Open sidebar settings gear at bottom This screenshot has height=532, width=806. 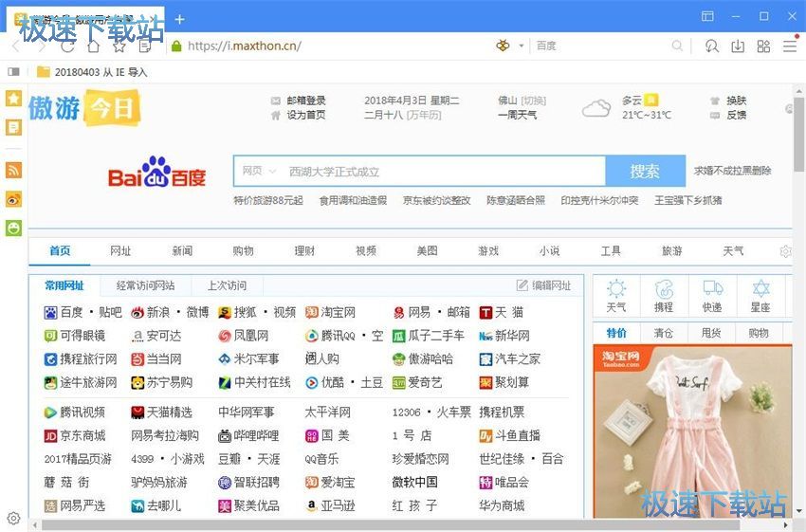14,518
